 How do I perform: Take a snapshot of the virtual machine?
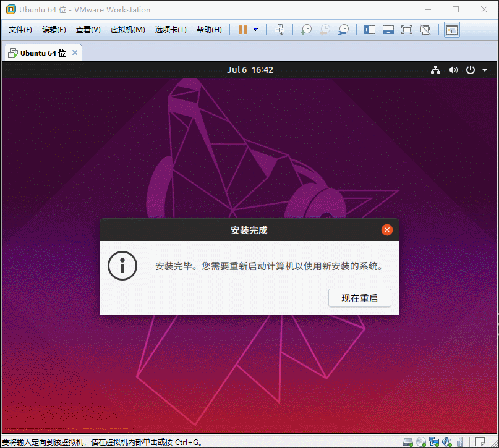(x=305, y=30)
